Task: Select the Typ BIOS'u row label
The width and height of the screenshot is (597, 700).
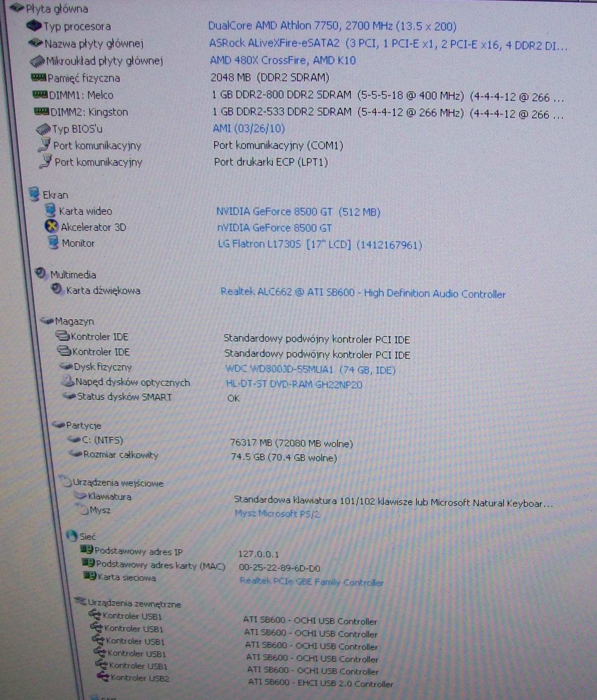Action: (77, 129)
